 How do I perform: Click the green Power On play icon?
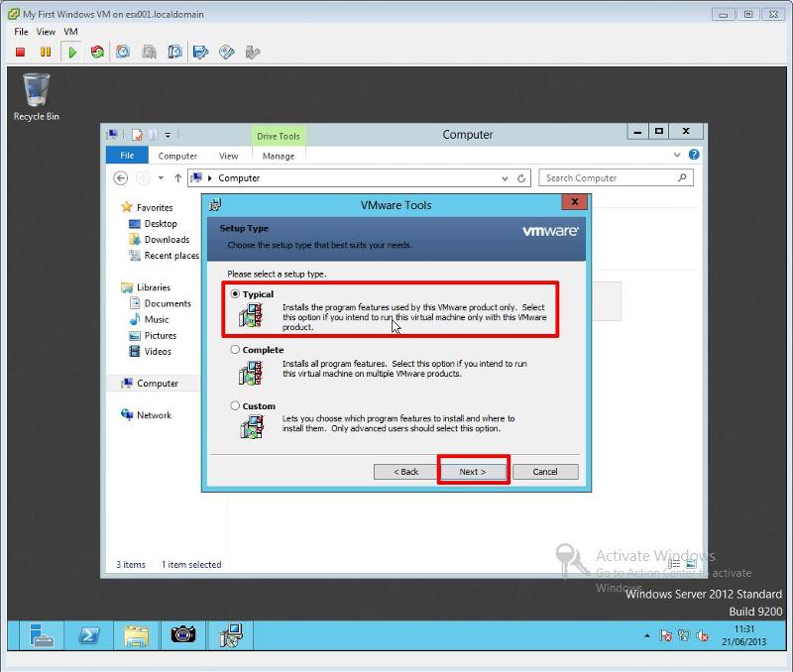coord(72,53)
